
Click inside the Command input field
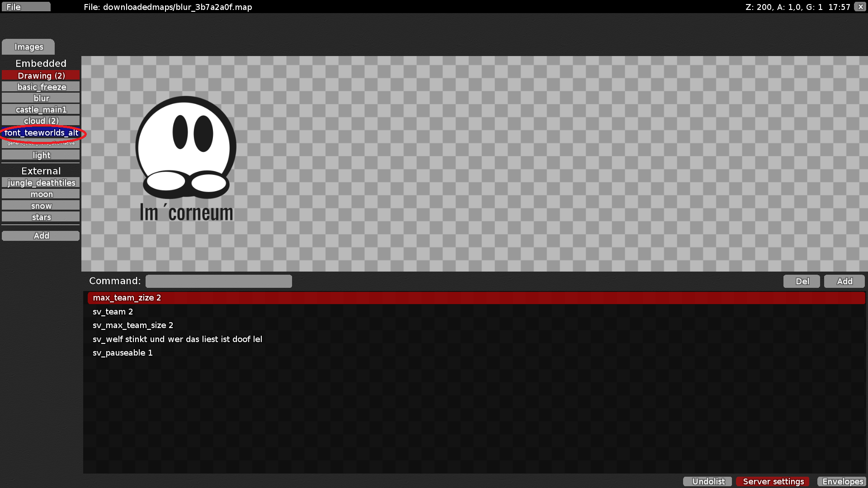click(x=218, y=281)
